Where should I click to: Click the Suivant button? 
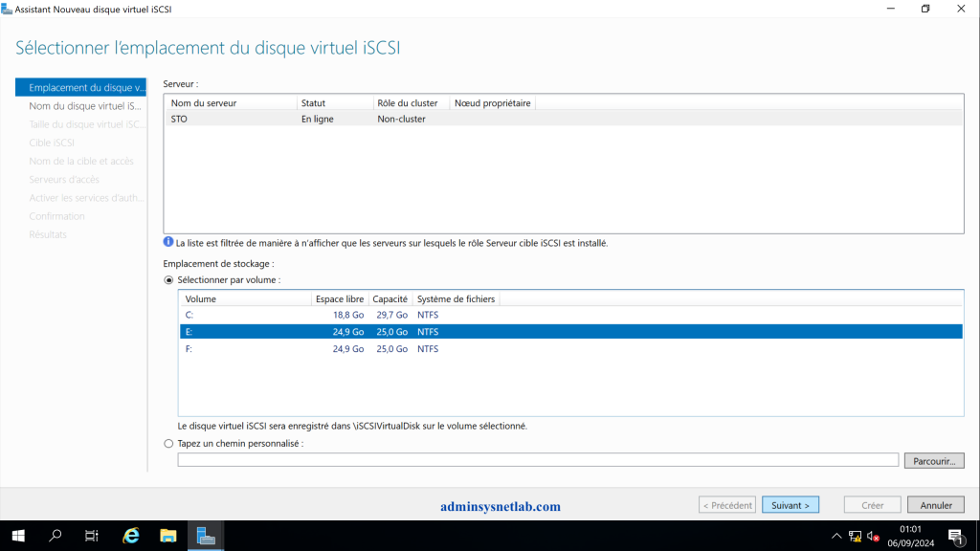pyautogui.click(x=790, y=505)
